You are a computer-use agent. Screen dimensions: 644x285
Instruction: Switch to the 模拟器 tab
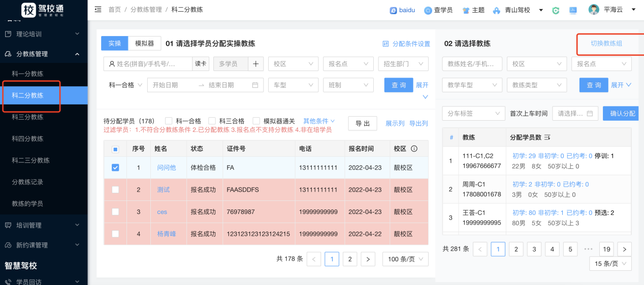point(144,44)
